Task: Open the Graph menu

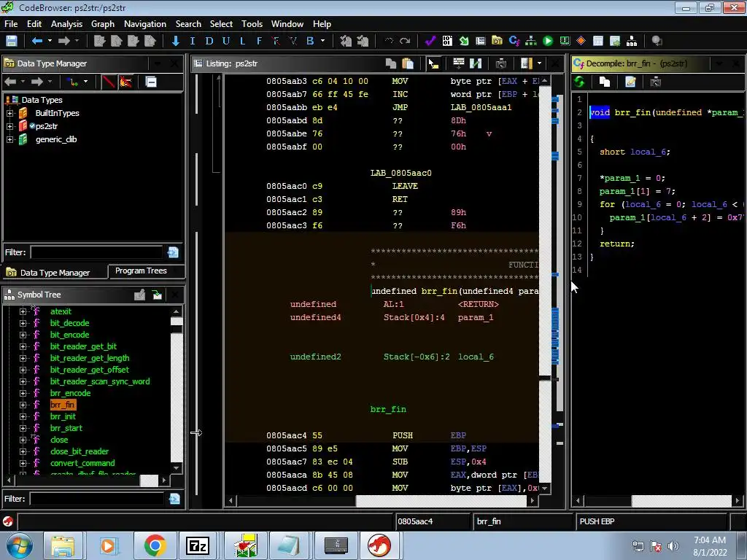Action: [103, 24]
